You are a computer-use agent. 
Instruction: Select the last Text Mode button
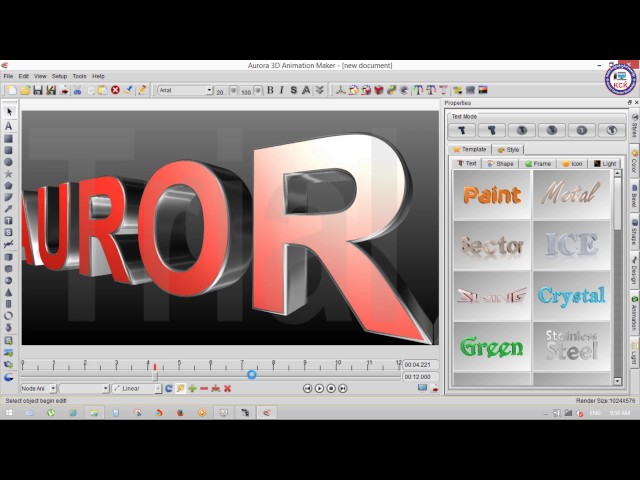point(611,130)
